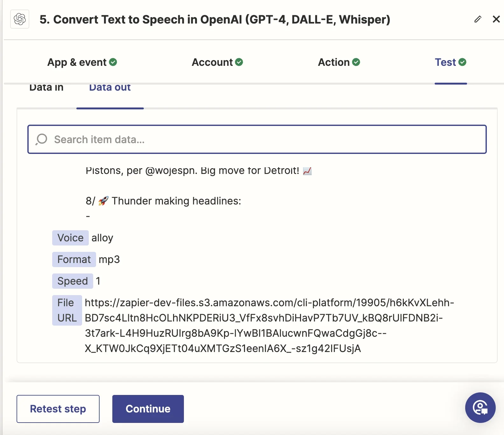Open the help chat bubble icon
Image resolution: width=504 pixels, height=435 pixels.
coord(480,408)
